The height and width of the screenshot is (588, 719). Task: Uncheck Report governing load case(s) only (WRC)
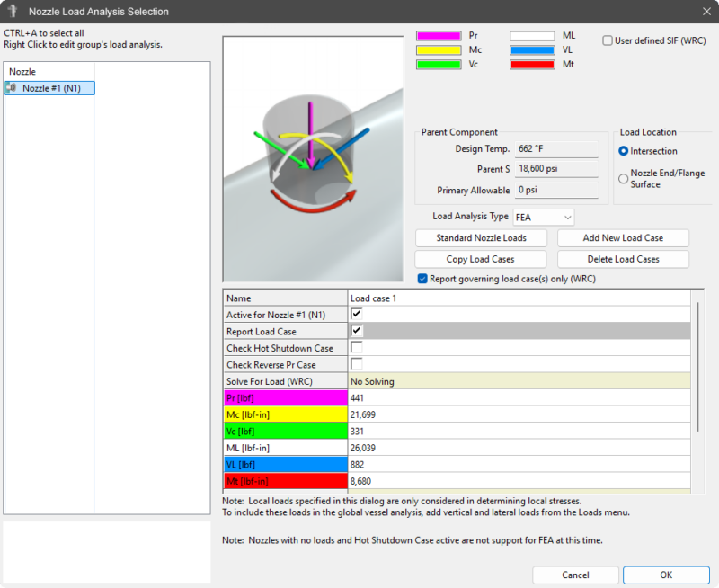pyautogui.click(x=422, y=279)
